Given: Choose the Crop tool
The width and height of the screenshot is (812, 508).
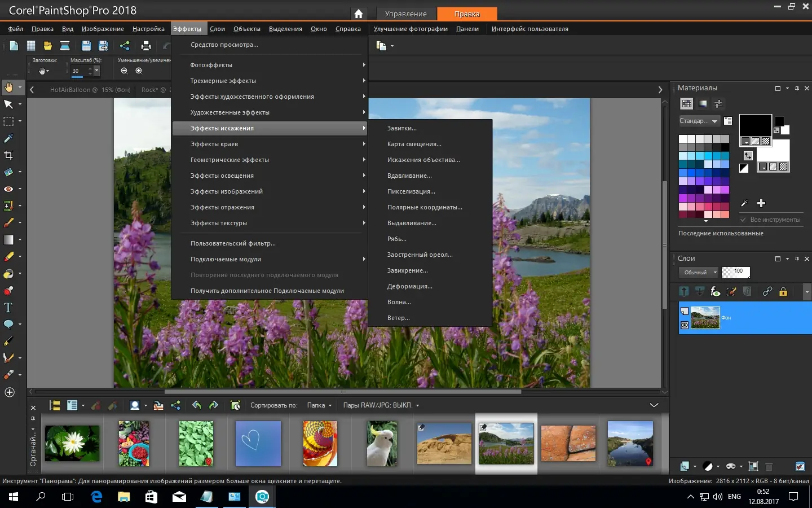Looking at the screenshot, I should pos(9,155).
